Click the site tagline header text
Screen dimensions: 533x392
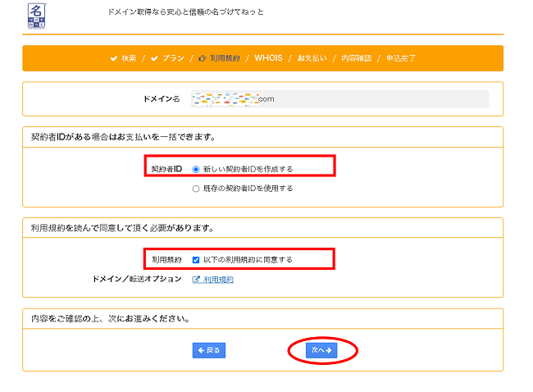186,13
